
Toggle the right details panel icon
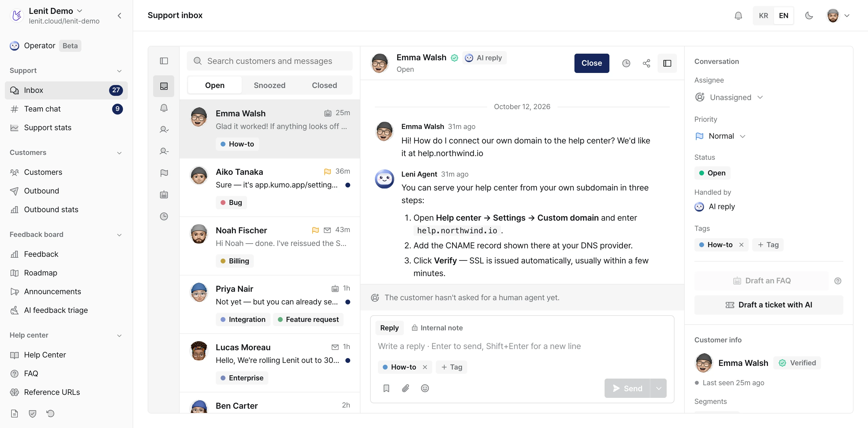[x=667, y=63]
